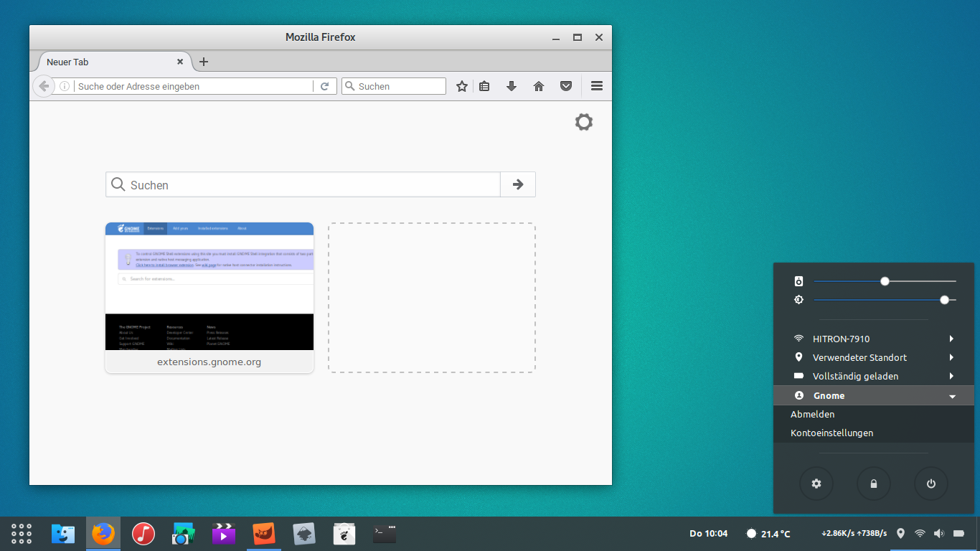Image resolution: width=980 pixels, height=551 pixels.
Task: Launch the purple video player app
Action: (x=224, y=534)
